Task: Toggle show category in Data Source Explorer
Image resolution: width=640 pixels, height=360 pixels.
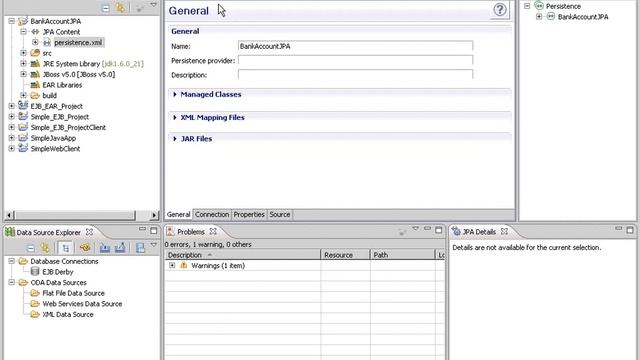Action: click(65, 248)
